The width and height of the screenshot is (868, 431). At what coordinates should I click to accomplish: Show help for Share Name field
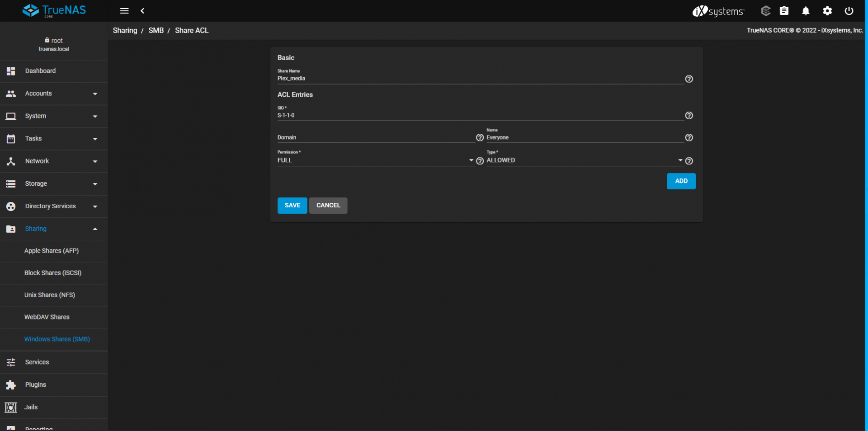(x=689, y=79)
